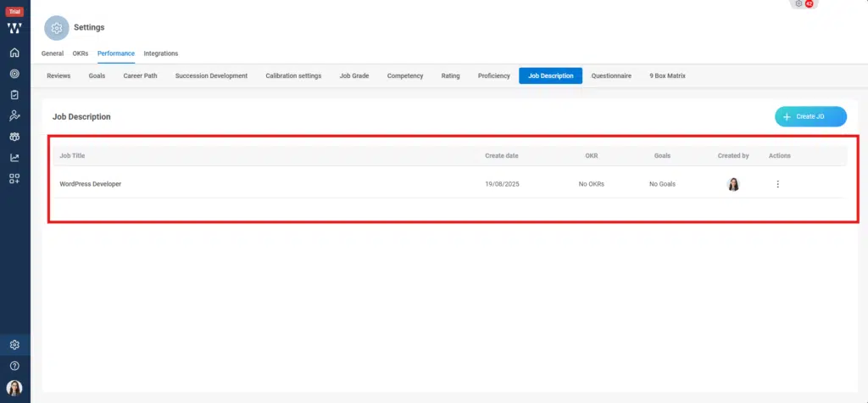Open the notification gear with 42 badge
The height and width of the screenshot is (403, 868).
[804, 3]
